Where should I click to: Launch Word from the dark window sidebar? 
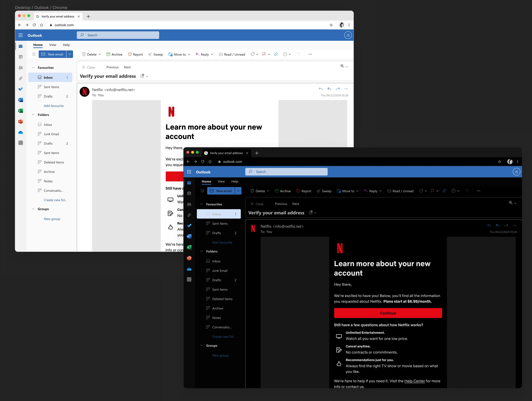coord(189,237)
